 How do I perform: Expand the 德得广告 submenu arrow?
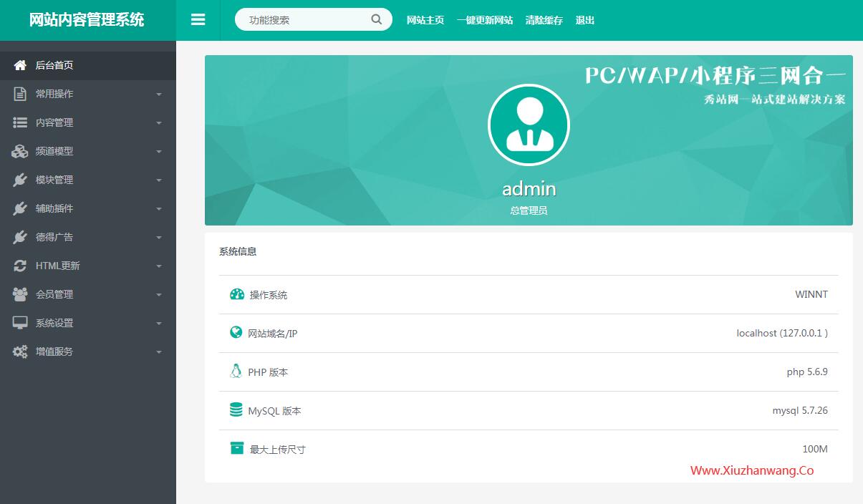tap(159, 238)
